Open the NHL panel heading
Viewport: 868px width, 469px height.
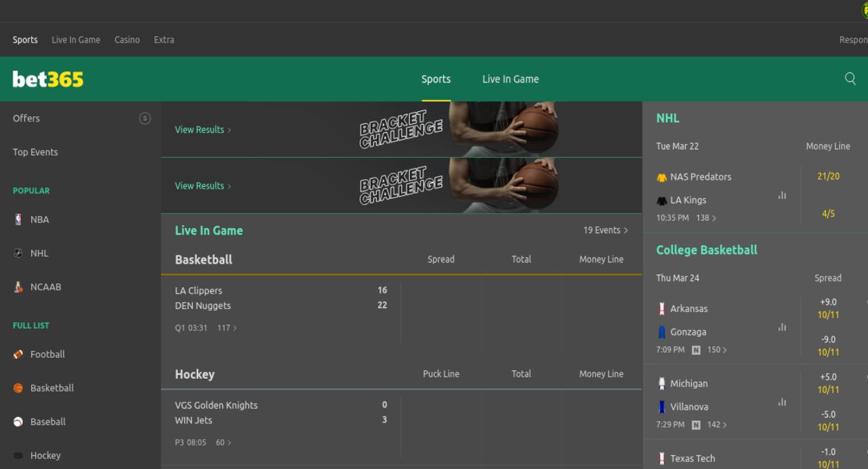click(668, 118)
